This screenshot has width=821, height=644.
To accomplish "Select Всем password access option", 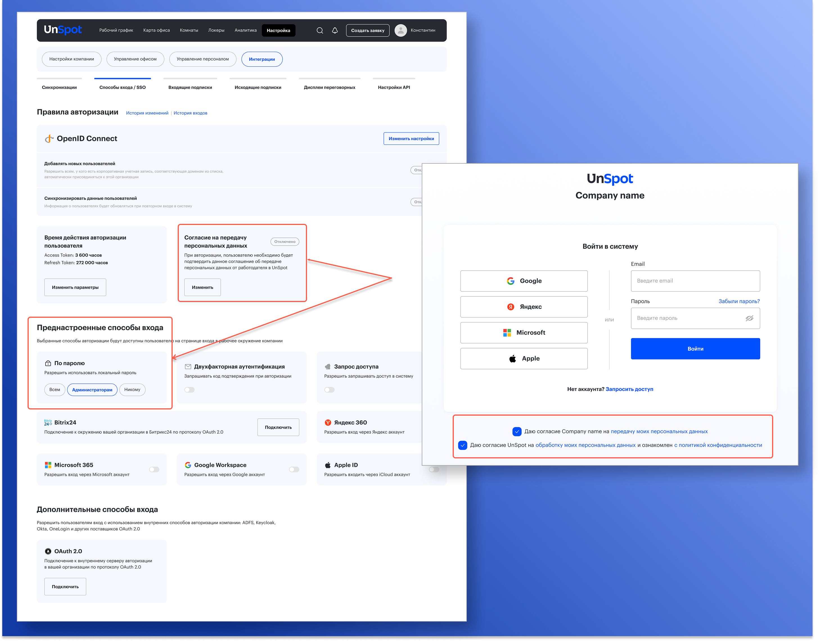I will [55, 390].
